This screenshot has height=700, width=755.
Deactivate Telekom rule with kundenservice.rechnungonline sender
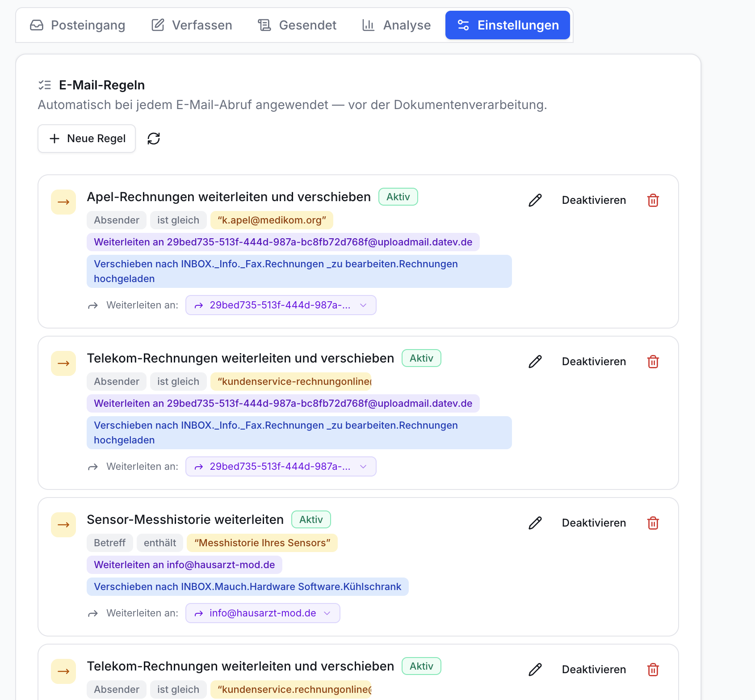(594, 670)
